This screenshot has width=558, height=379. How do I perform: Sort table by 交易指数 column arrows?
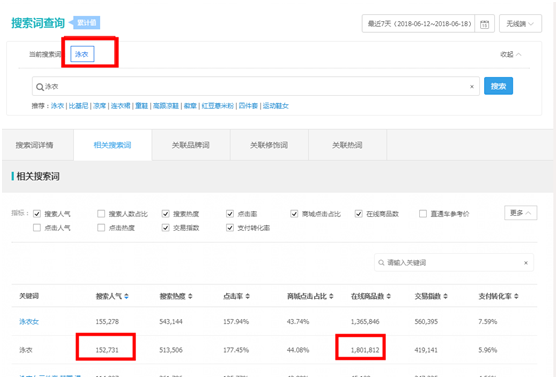point(446,296)
